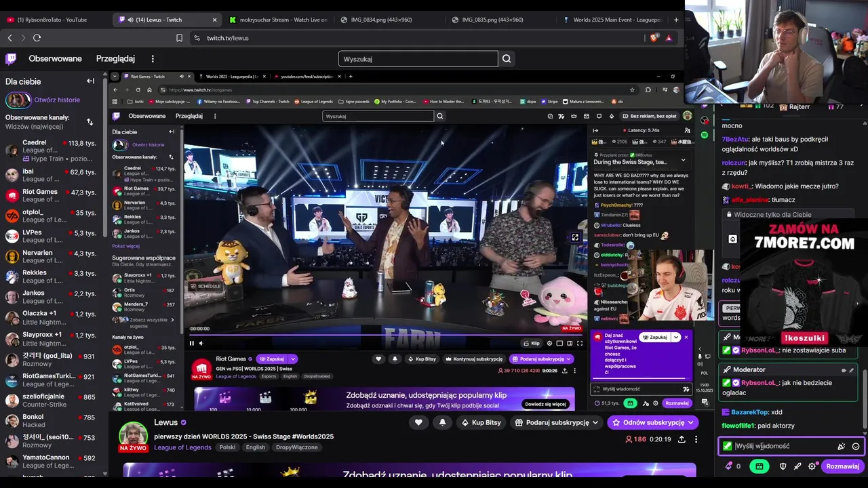Open emote picker in chat input
868x488 pixels.
click(856, 446)
